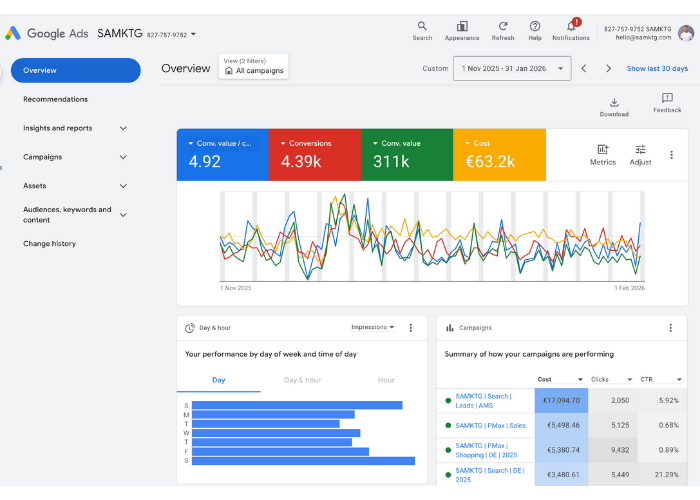Click Show last 30 days link
The width and height of the screenshot is (700, 500).
(x=657, y=69)
